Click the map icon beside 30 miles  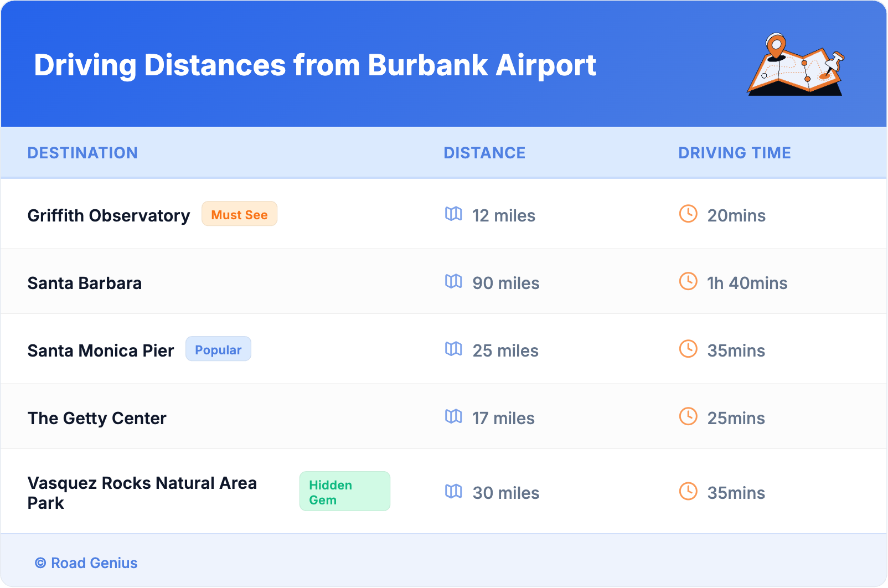click(453, 491)
